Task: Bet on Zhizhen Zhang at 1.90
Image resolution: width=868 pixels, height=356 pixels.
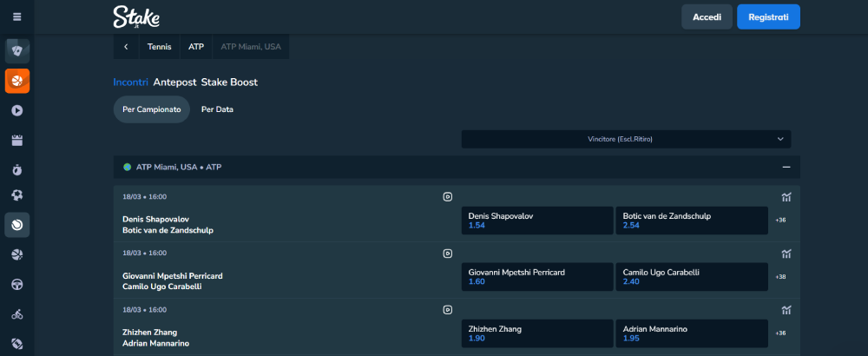Action: [x=537, y=333]
